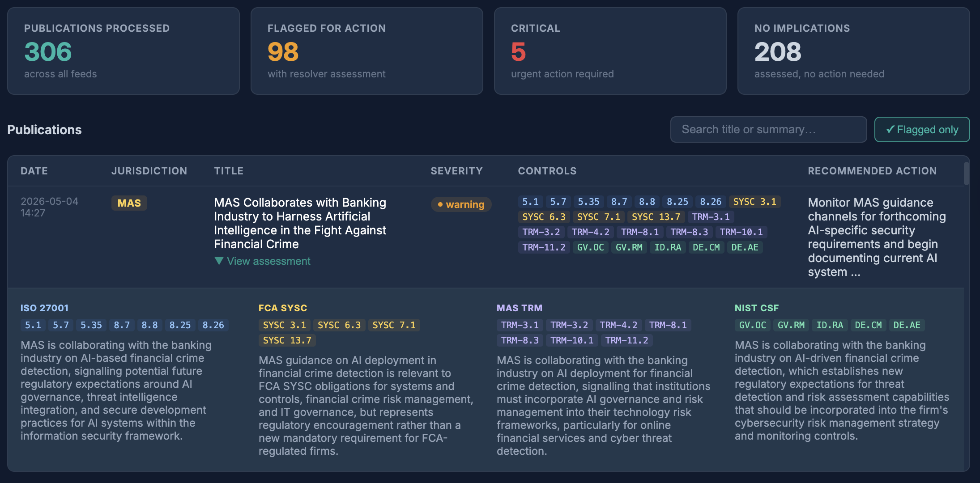Open the MAS Collaborates with Banking Industry title

pos(300,223)
